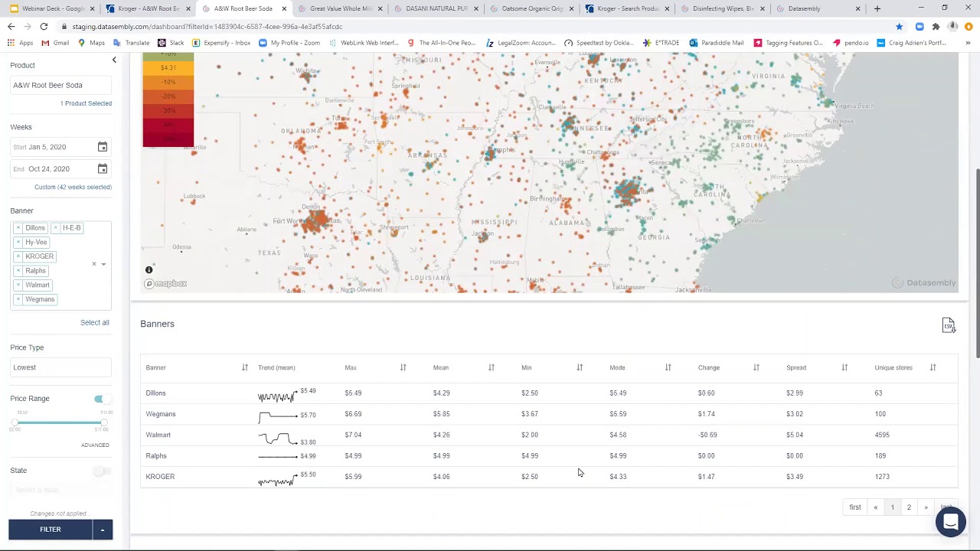The width and height of the screenshot is (980, 551).
Task: Select the KROGER row in Banners table
Action: 547,477
